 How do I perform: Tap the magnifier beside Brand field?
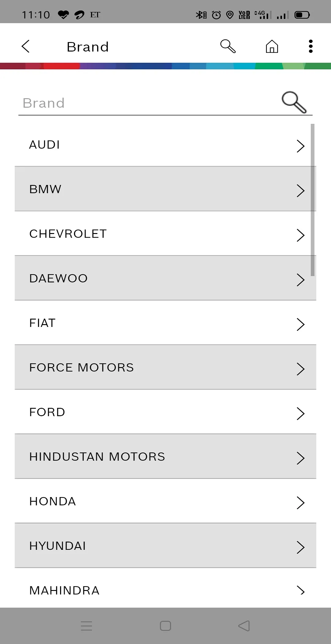point(294,102)
